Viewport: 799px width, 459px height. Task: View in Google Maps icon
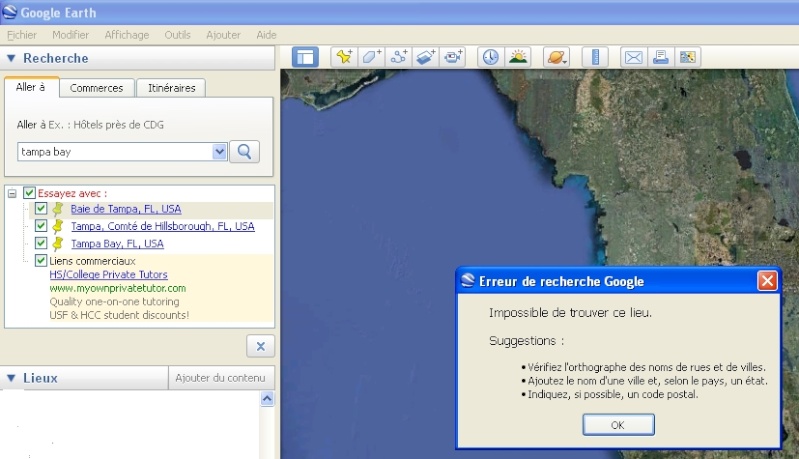click(687, 57)
